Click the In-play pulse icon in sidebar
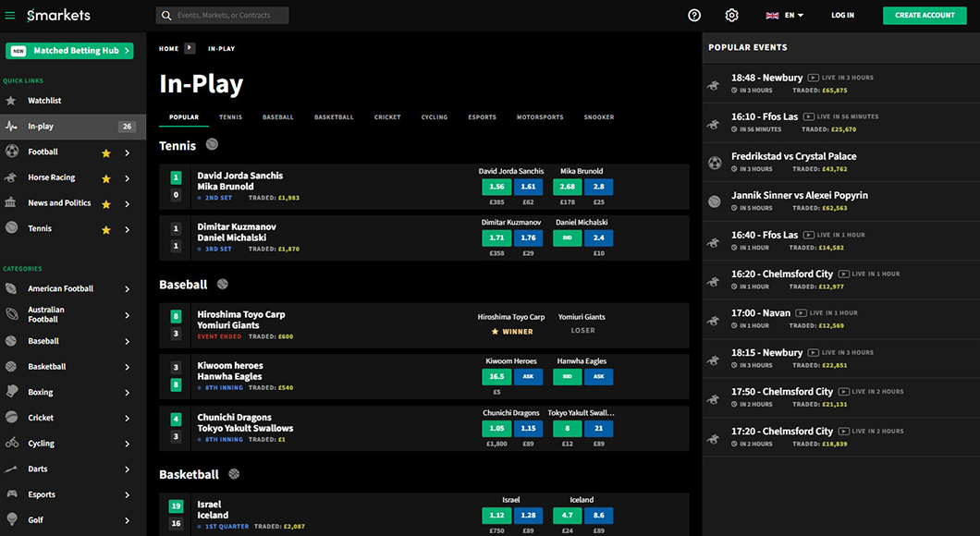 coord(10,127)
